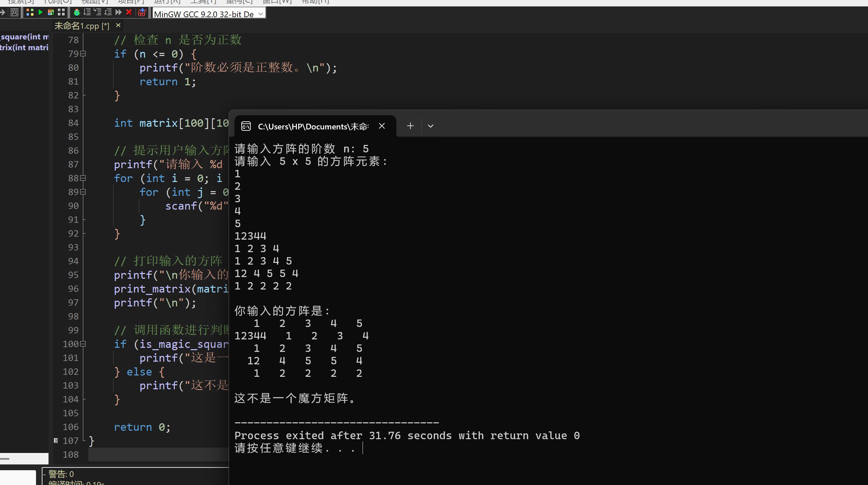868x485 pixels.
Task: Select the 未命名1.cpp editor tab
Action: click(82, 26)
